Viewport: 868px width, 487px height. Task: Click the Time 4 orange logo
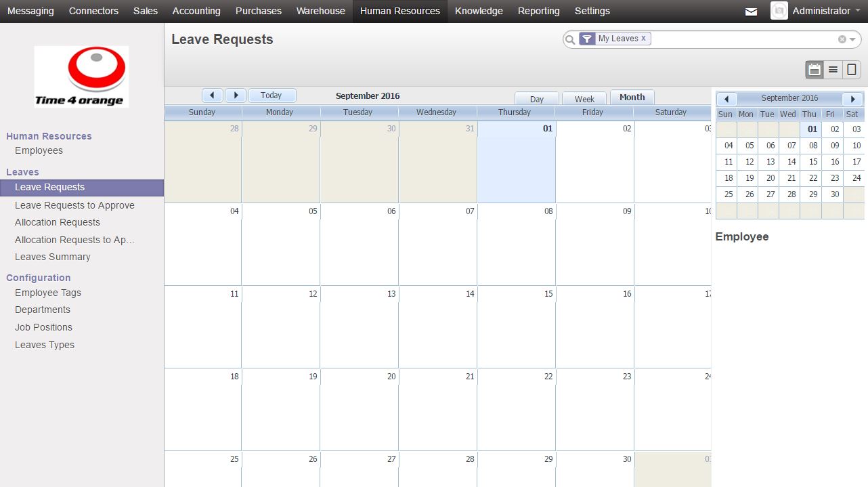point(81,77)
